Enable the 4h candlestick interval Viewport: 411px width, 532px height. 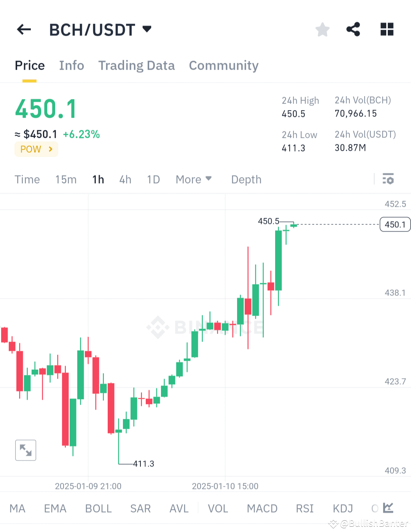click(x=125, y=179)
